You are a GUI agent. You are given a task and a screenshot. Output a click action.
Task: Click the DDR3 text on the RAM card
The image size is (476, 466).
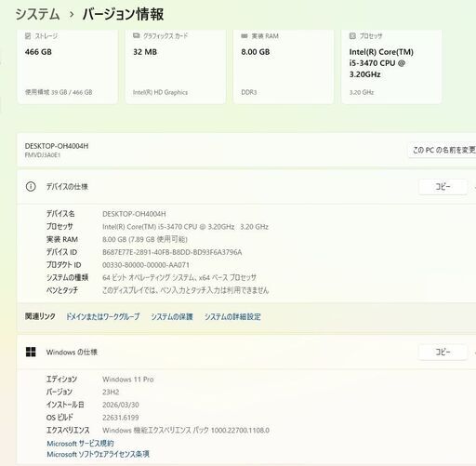tap(249, 92)
